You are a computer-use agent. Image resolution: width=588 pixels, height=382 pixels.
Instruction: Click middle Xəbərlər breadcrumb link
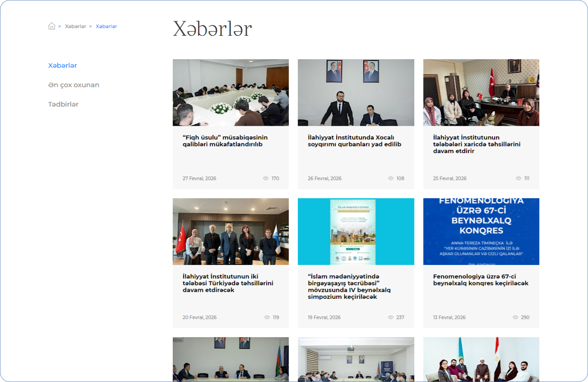(75, 26)
